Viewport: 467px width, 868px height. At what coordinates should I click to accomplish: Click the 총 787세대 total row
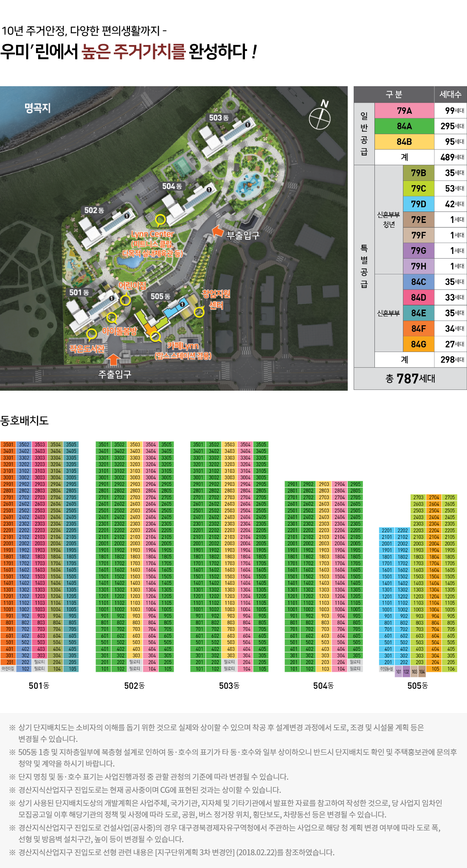(410, 378)
